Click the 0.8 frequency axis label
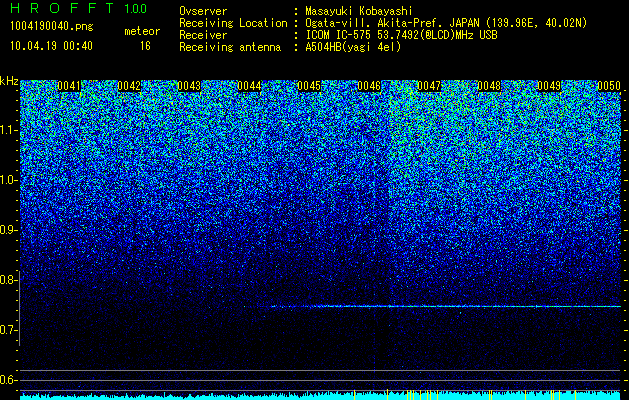The width and height of the screenshot is (629, 400). pos(7,280)
